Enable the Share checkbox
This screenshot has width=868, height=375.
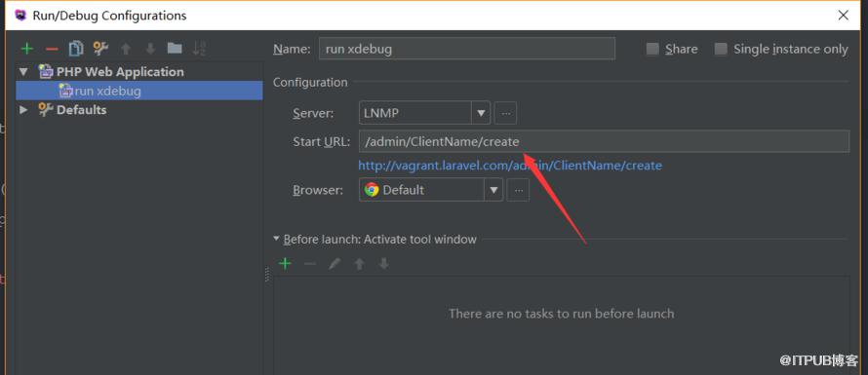coord(652,50)
